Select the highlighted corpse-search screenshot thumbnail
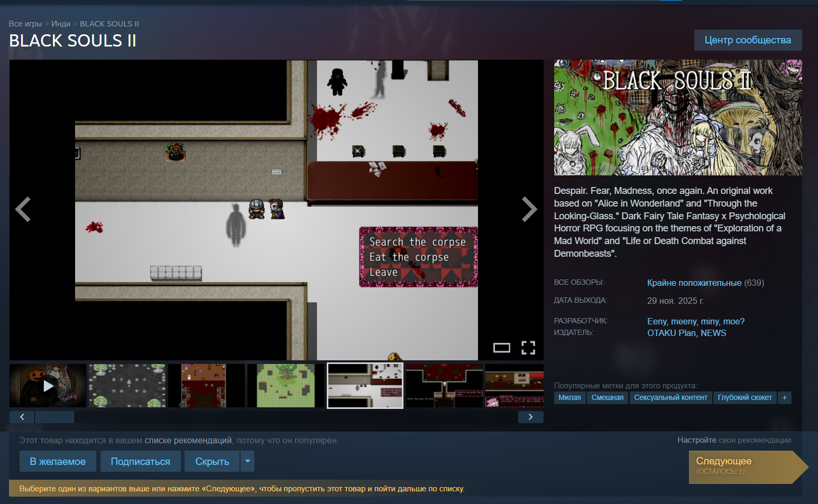This screenshot has width=818, height=504. [365, 386]
